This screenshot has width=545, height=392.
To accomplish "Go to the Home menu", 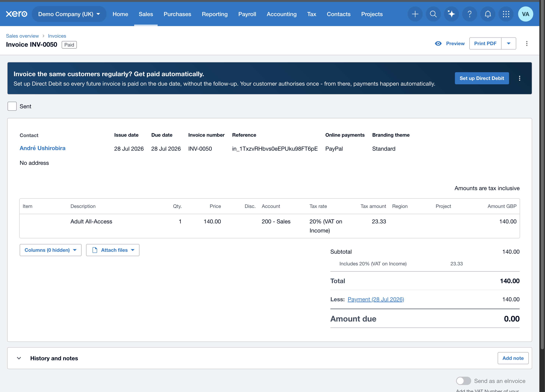I will coord(120,14).
